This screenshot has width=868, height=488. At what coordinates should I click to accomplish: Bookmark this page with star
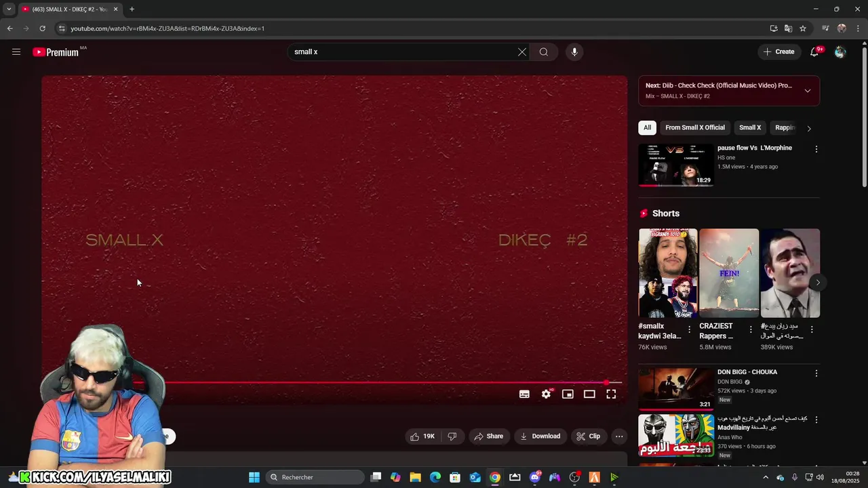(x=803, y=28)
